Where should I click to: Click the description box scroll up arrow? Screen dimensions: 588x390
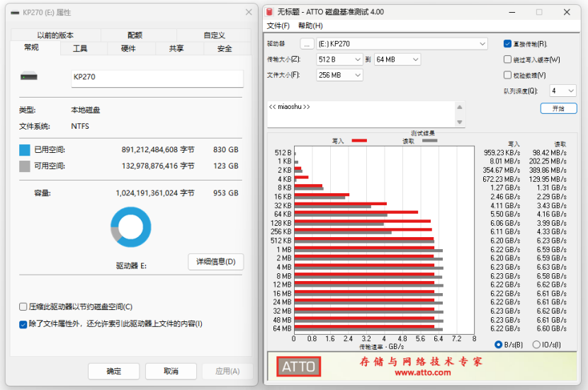point(460,108)
